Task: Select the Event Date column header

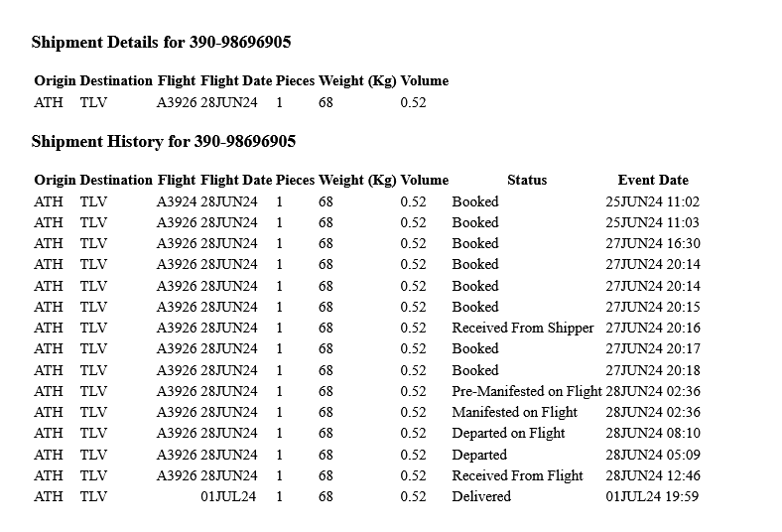Action: 652,180
